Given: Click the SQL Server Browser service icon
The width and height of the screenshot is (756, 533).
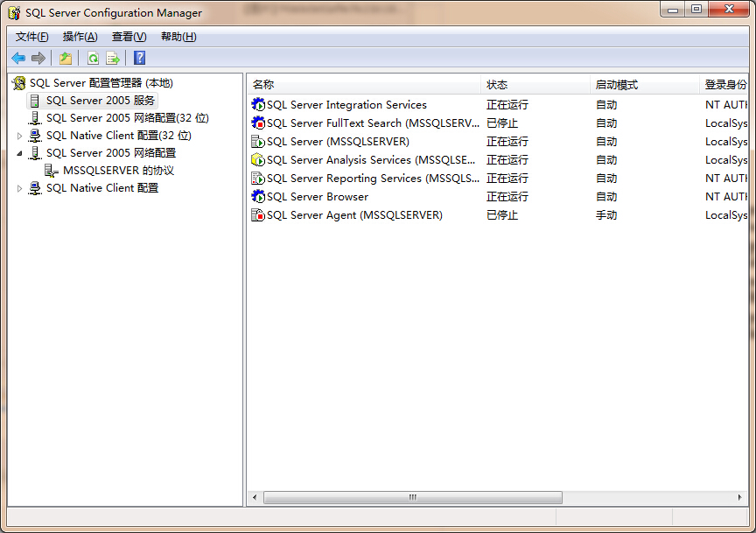Looking at the screenshot, I should [258, 196].
